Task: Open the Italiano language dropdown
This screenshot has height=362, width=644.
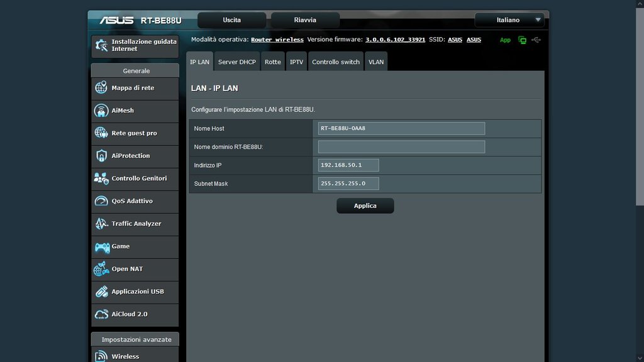Action: [x=509, y=20]
